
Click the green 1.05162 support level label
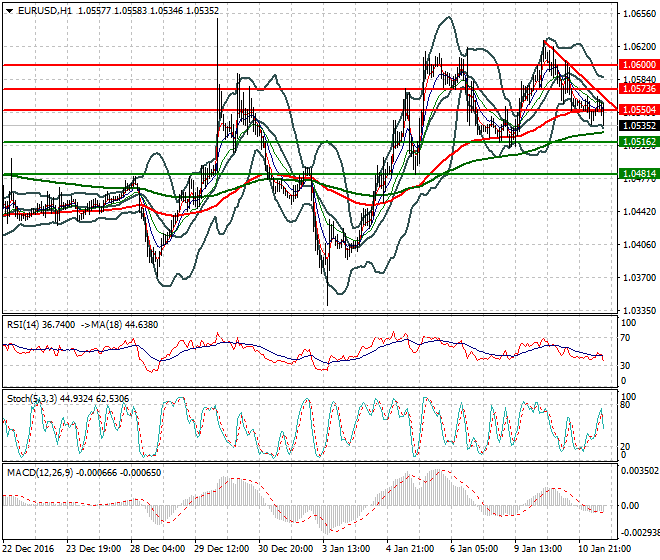(639, 142)
